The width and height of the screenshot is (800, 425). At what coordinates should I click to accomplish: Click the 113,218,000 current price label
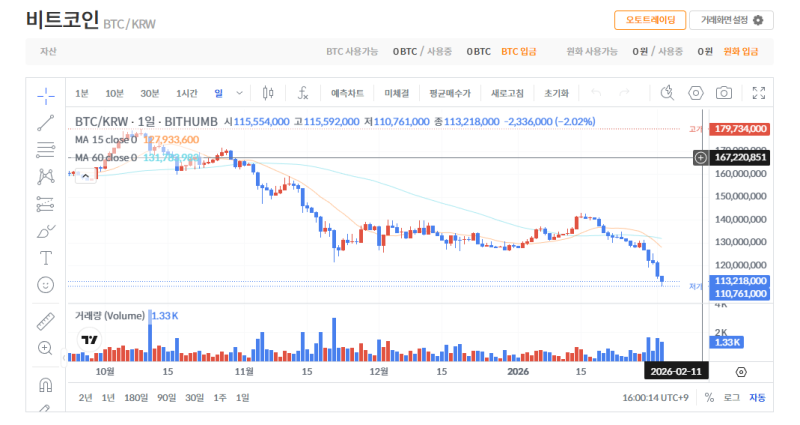click(740, 281)
